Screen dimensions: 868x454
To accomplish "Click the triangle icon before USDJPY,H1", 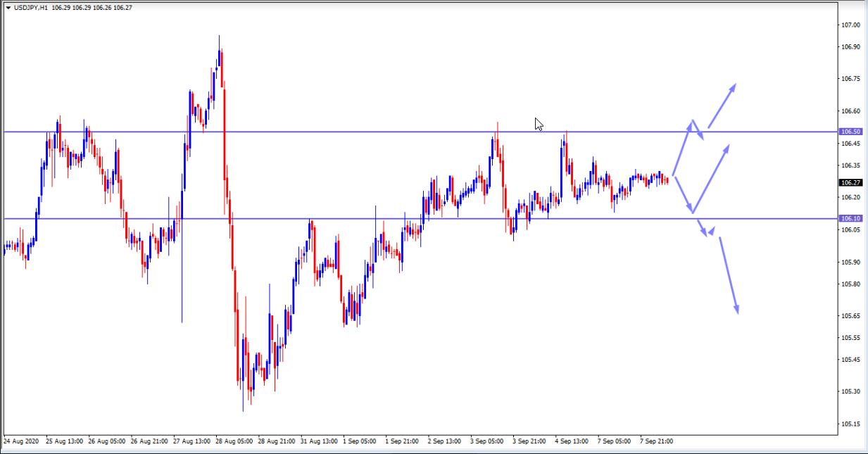I will point(8,8).
